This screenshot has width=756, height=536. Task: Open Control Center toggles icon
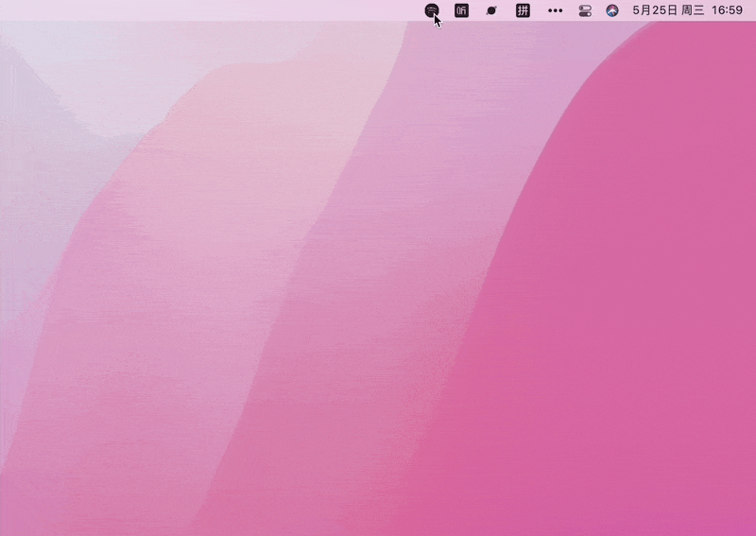(x=585, y=10)
